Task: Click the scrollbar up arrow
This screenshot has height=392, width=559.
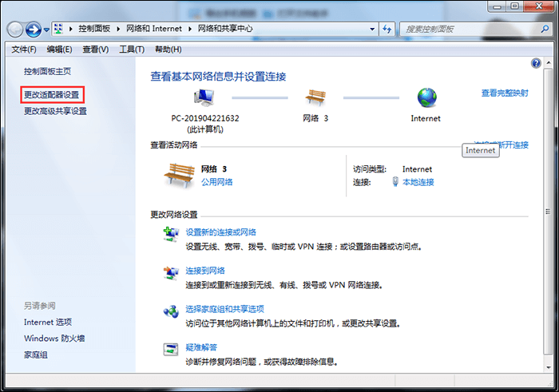Action: point(549,63)
